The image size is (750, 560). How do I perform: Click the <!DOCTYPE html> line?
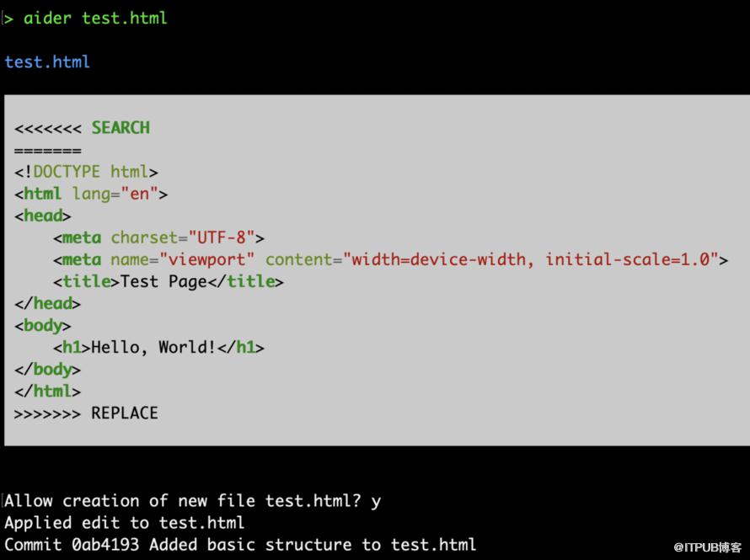coord(86,172)
